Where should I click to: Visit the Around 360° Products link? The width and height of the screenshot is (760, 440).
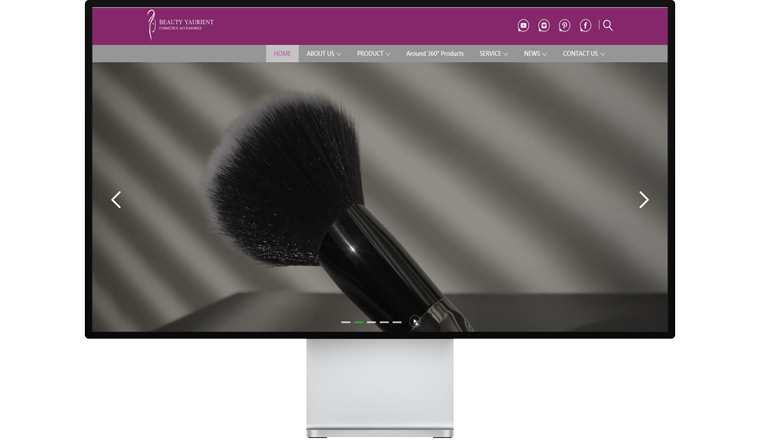coord(435,54)
